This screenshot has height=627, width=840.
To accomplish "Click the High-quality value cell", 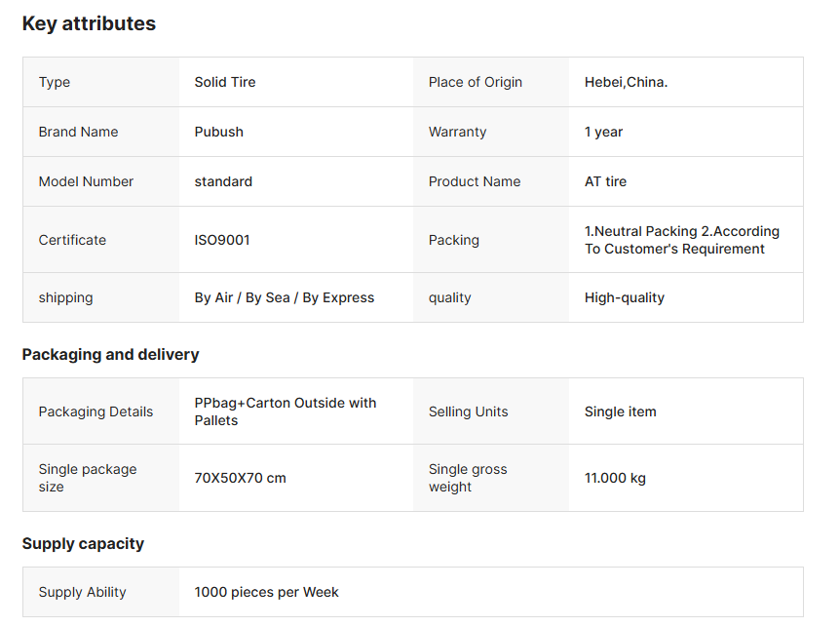I will point(625,297).
